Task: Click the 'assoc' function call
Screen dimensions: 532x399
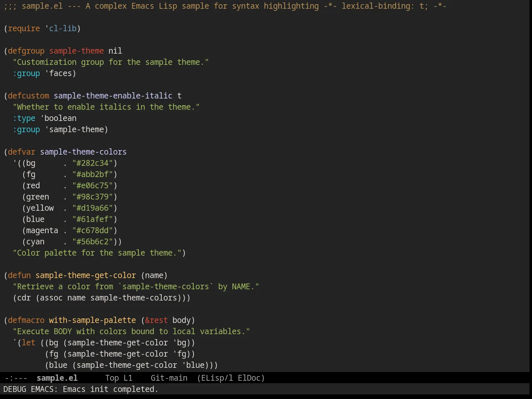Action: [x=51, y=298]
